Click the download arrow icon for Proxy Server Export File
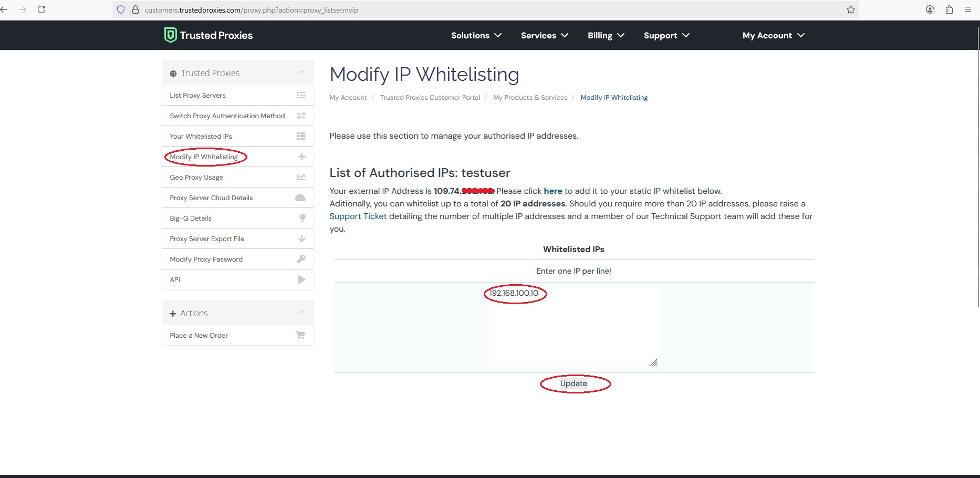This screenshot has height=478, width=980. pos(301,238)
